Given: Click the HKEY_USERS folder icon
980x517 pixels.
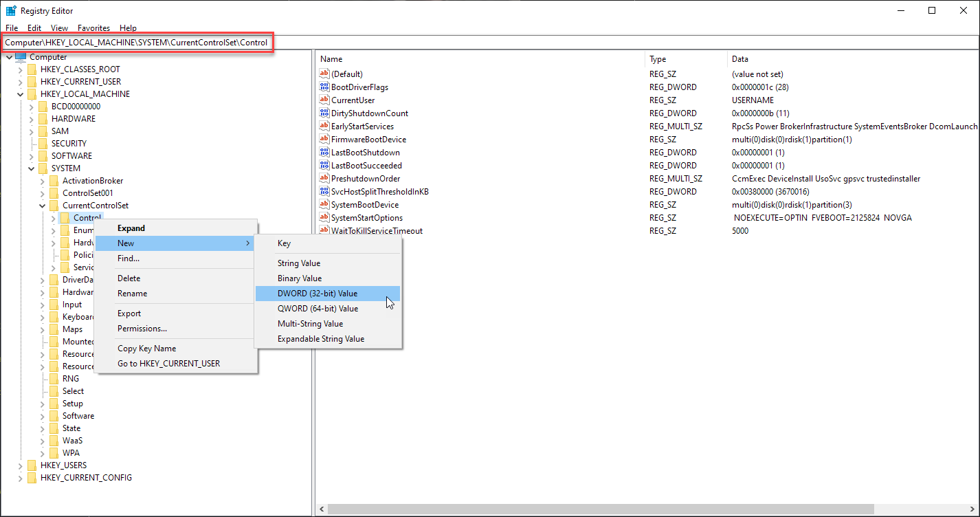Looking at the screenshot, I should tap(32, 465).
